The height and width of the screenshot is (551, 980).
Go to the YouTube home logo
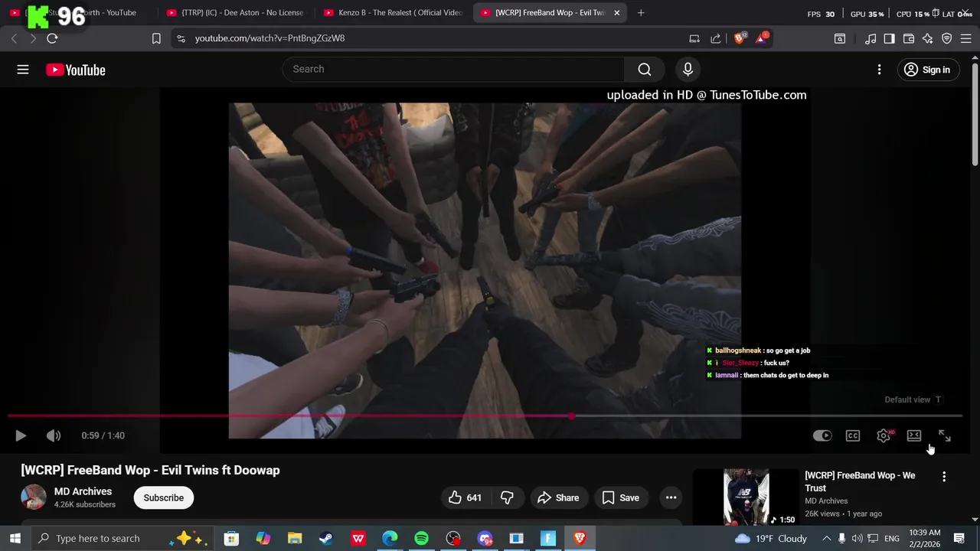[75, 70]
